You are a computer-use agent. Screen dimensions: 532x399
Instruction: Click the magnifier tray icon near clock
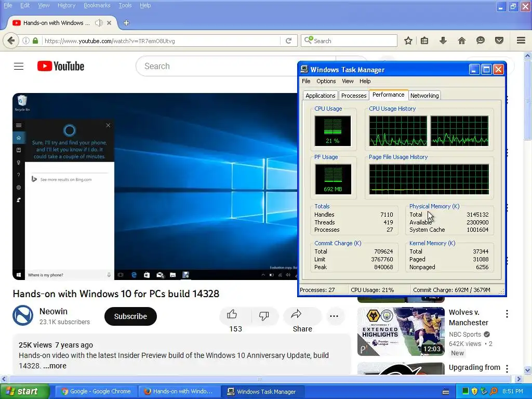click(x=494, y=391)
